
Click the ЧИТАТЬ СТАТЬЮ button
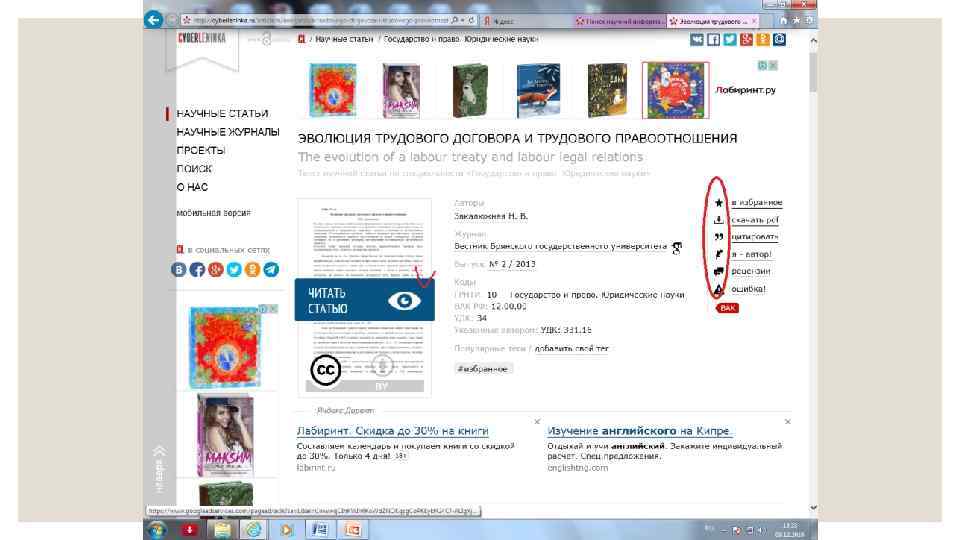point(364,300)
